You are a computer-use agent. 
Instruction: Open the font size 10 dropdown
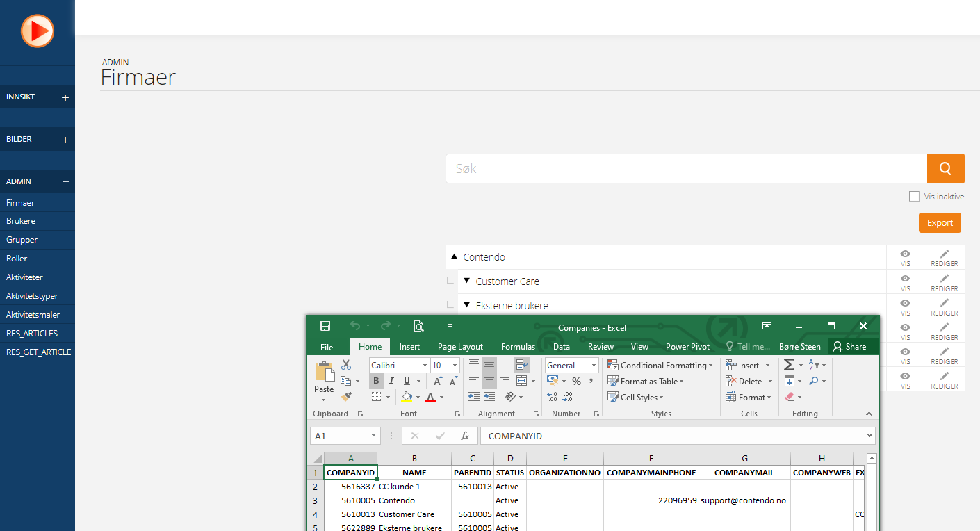click(455, 366)
